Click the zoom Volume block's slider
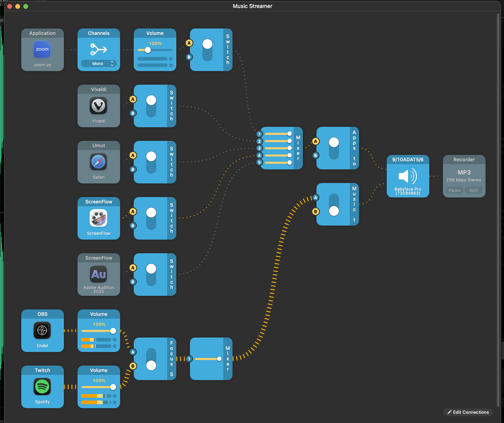 (x=155, y=50)
